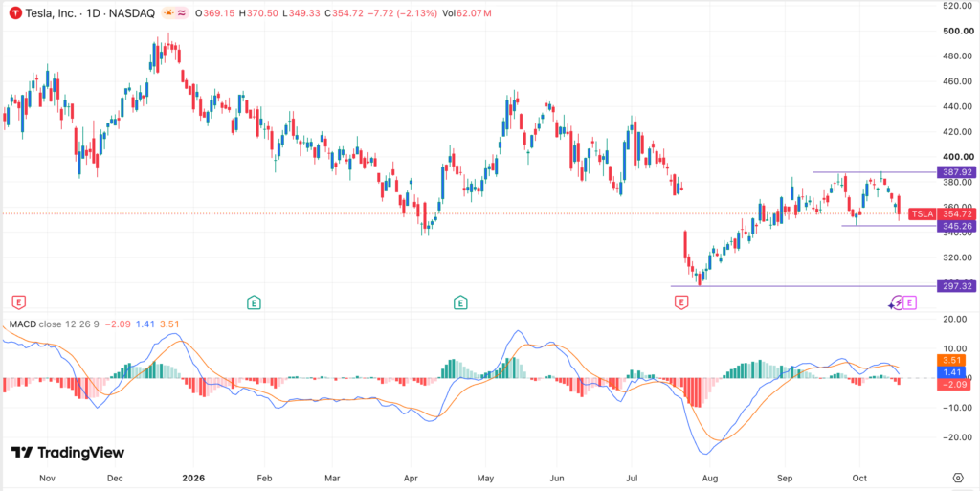The image size is (980, 491).
Task: Click the 460.00 price axis label
Action: pyautogui.click(x=957, y=81)
